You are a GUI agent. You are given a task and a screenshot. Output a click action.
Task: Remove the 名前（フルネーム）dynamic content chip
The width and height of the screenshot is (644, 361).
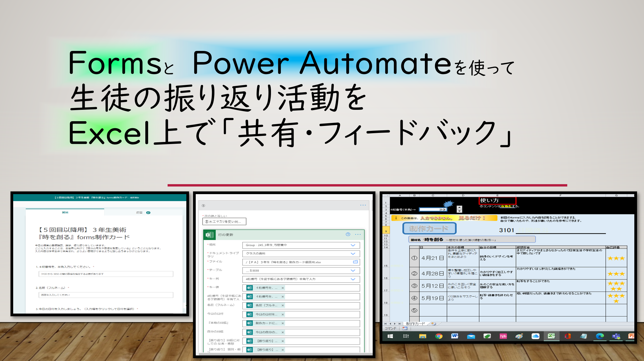[282, 305]
